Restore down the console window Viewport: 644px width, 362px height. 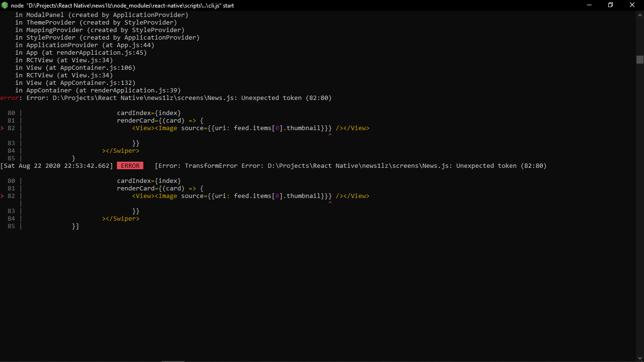click(611, 5)
